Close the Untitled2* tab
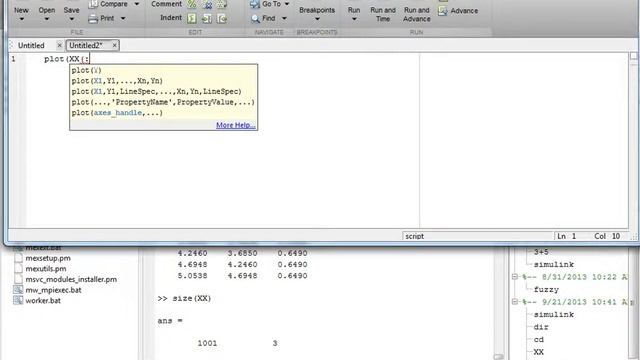Screen dimensions: 640x360 [x=114, y=45]
